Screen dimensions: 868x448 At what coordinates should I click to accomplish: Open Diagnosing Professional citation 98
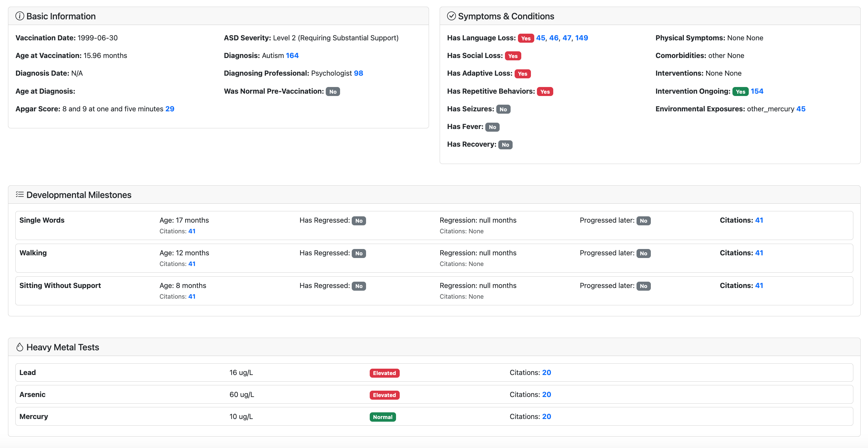point(358,73)
